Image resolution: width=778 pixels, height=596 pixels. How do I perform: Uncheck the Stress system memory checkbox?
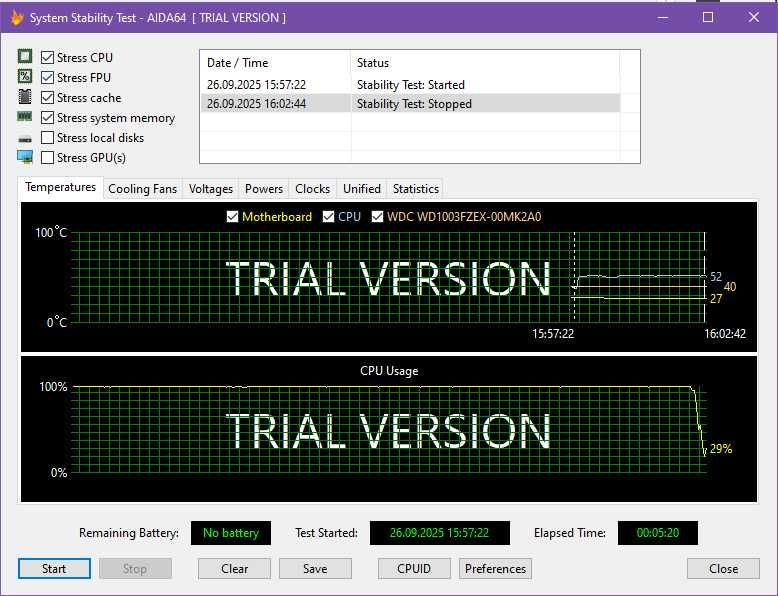coord(47,118)
